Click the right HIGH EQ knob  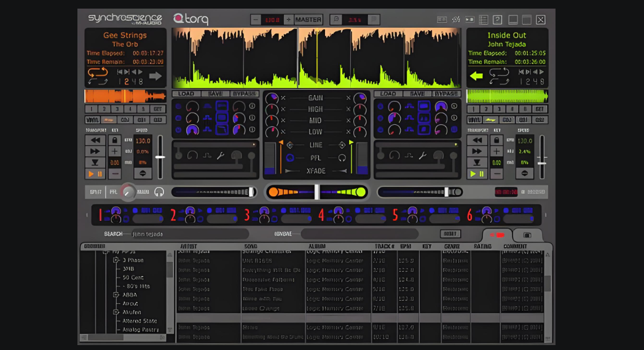point(359,109)
